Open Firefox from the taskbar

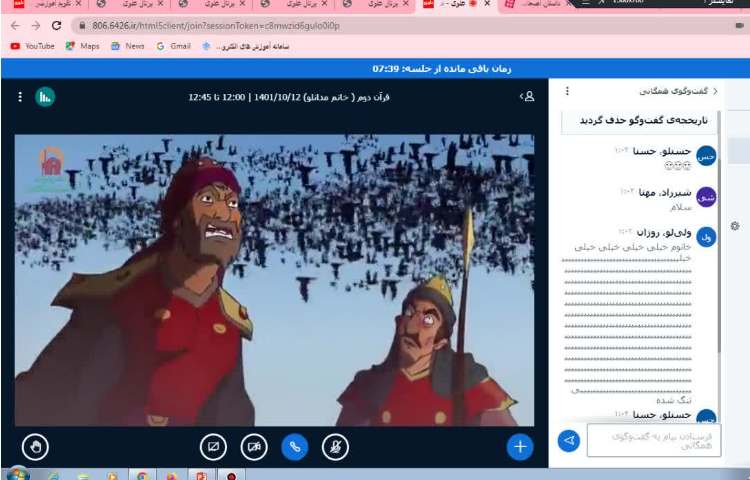(x=171, y=475)
